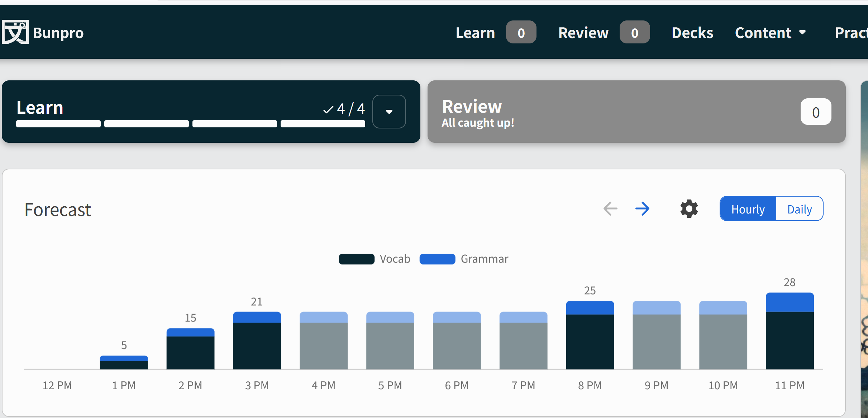Click the Review count badge in navbar
868x418 pixels.
click(x=634, y=33)
